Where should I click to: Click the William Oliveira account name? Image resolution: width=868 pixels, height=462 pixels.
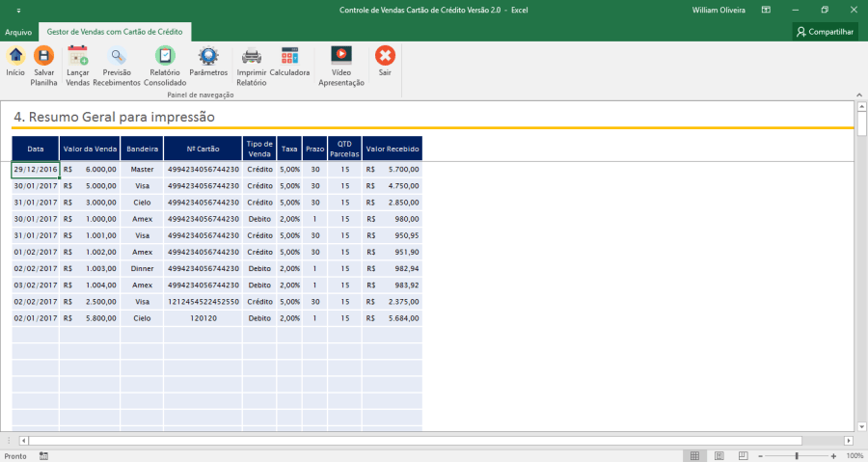point(719,10)
